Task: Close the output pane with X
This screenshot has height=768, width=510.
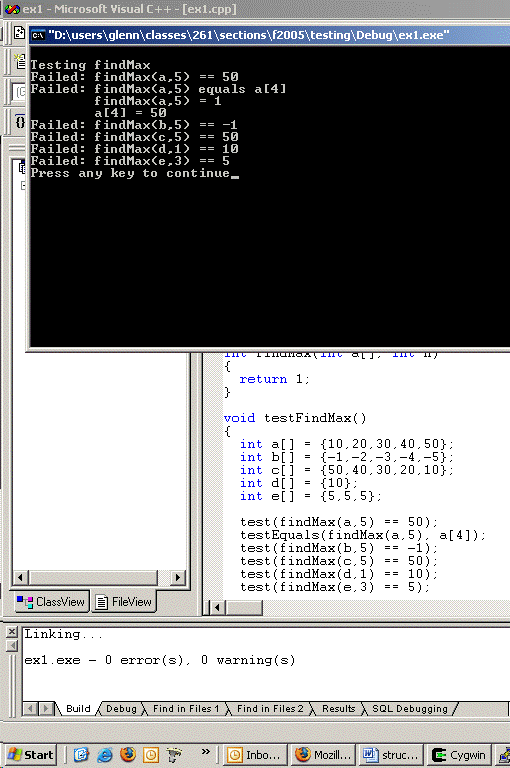Action: coord(12,632)
